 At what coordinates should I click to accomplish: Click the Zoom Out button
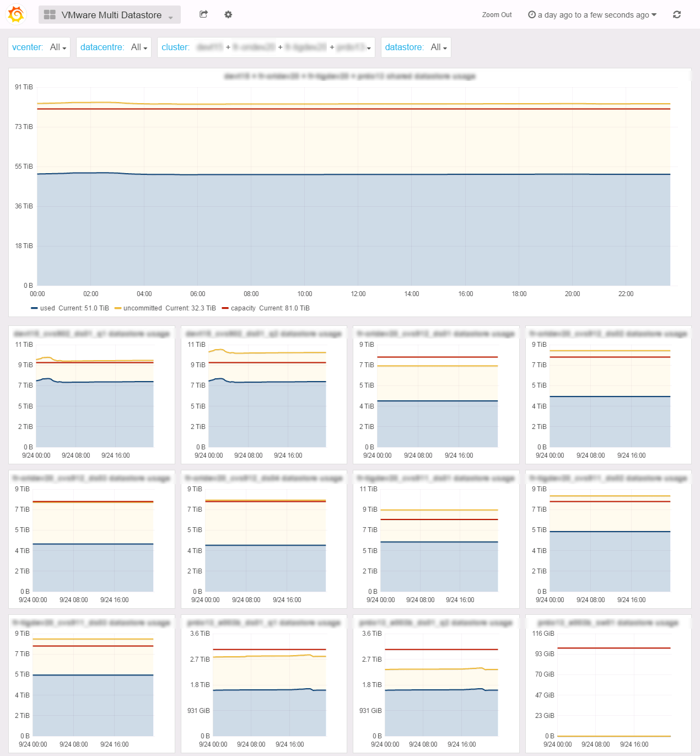(x=497, y=15)
